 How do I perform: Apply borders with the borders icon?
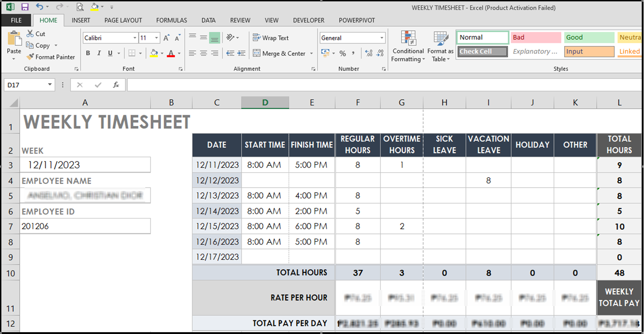click(x=132, y=53)
